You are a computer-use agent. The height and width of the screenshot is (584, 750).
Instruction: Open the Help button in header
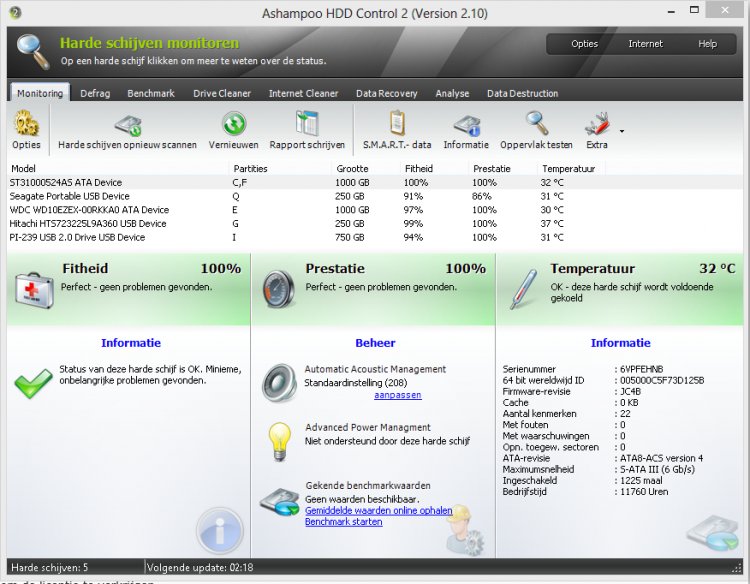tap(707, 44)
